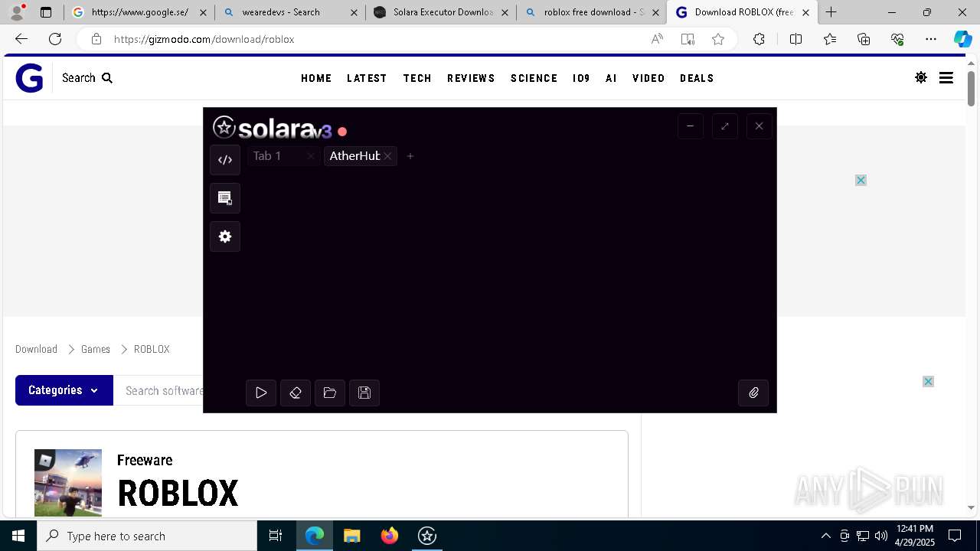Image resolution: width=980 pixels, height=551 pixels.
Task: Click the ROBLOX title heading
Action: (x=178, y=494)
